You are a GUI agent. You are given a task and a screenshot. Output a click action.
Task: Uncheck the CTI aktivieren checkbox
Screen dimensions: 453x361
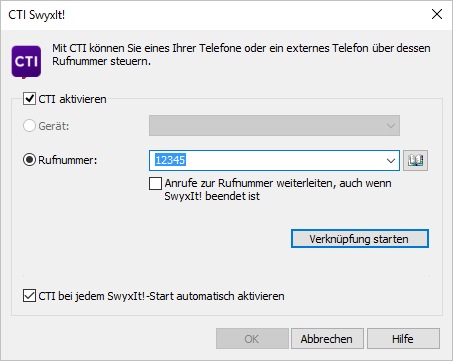tap(29, 99)
